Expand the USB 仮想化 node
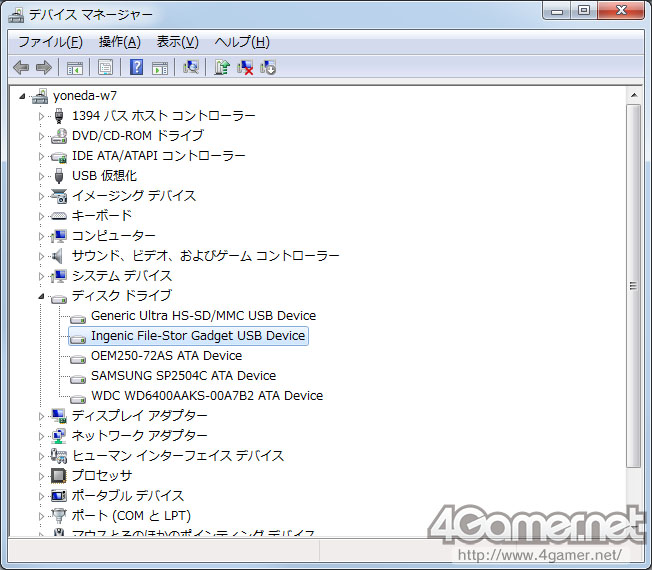This screenshot has height=570, width=652. (x=42, y=176)
